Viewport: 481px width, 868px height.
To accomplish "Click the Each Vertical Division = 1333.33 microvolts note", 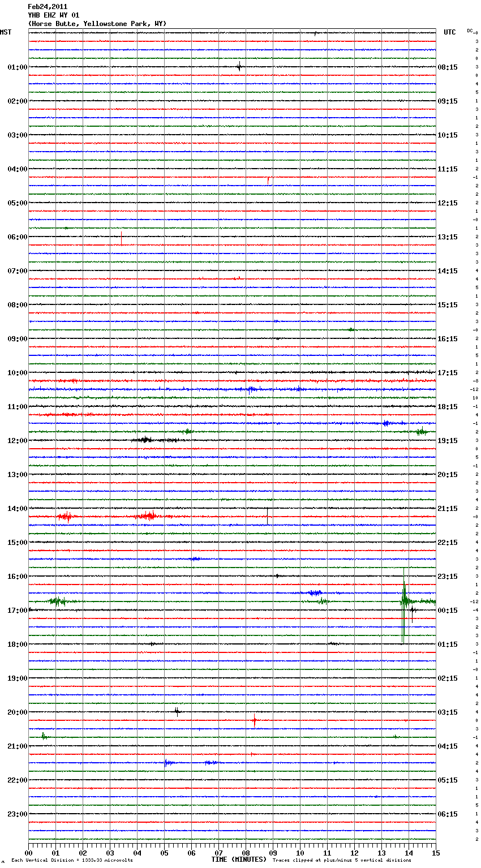I will click(x=72, y=860).
